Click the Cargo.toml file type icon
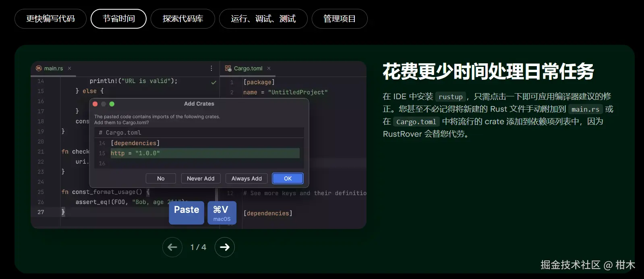Image resolution: width=644 pixels, height=279 pixels. pos(228,69)
